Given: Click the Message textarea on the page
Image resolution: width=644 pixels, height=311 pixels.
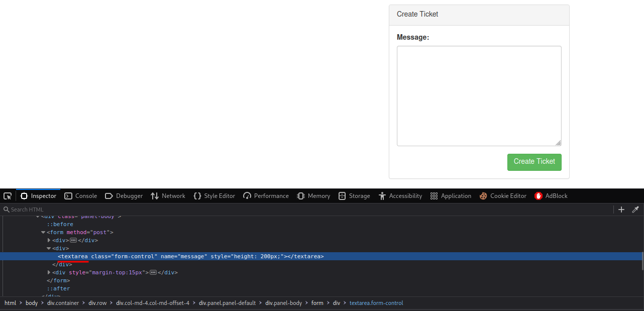Looking at the screenshot, I should [479, 96].
